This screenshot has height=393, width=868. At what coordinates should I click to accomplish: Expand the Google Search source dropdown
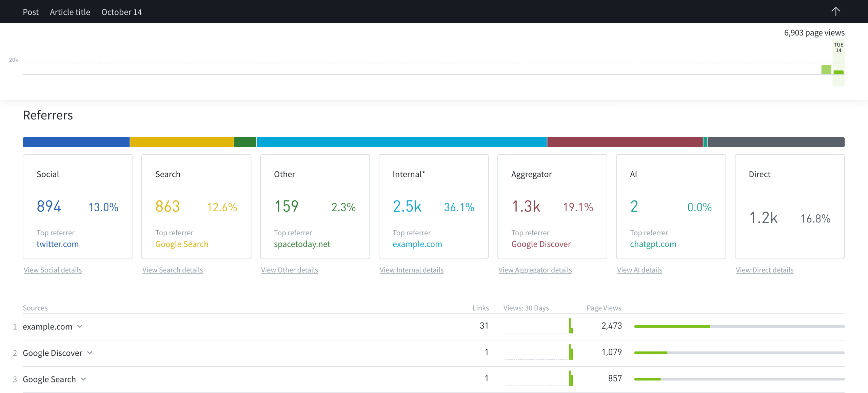[83, 379]
